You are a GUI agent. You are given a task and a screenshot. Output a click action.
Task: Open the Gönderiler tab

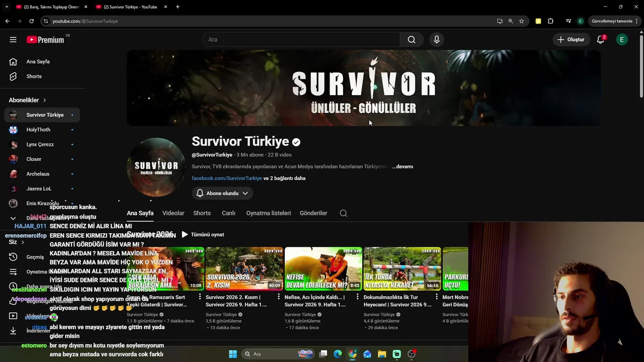click(313, 213)
